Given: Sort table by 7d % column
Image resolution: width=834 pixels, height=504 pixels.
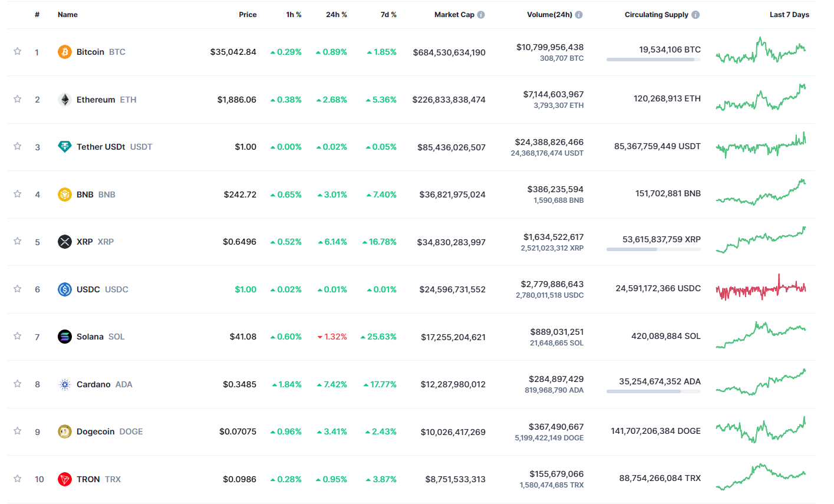Looking at the screenshot, I should pyautogui.click(x=388, y=15).
